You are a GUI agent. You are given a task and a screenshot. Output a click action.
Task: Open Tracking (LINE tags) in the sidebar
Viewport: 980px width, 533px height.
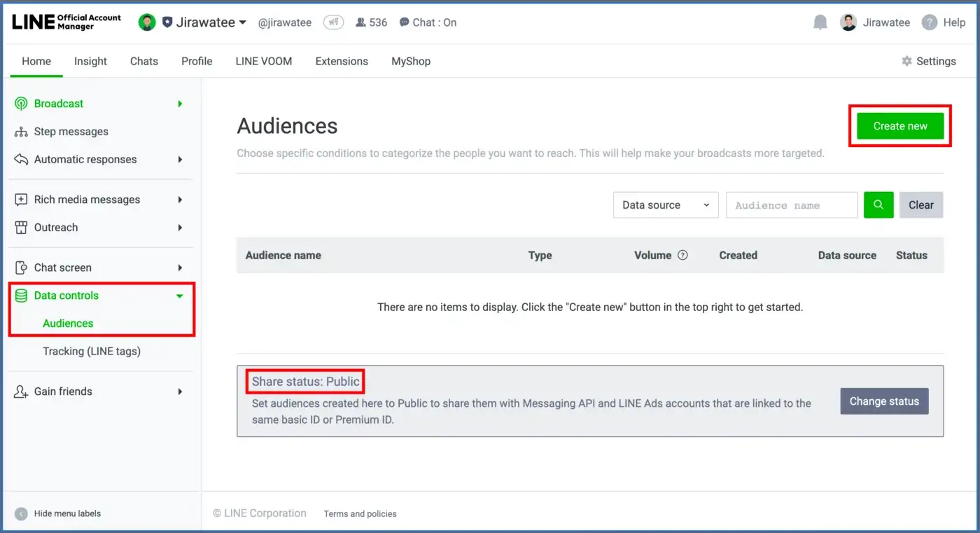click(92, 352)
